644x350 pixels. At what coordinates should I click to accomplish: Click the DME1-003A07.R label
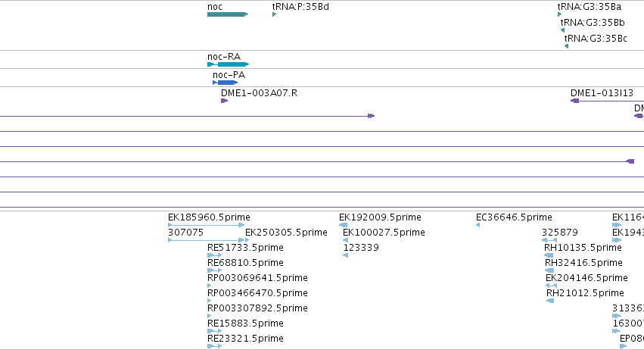click(x=259, y=93)
